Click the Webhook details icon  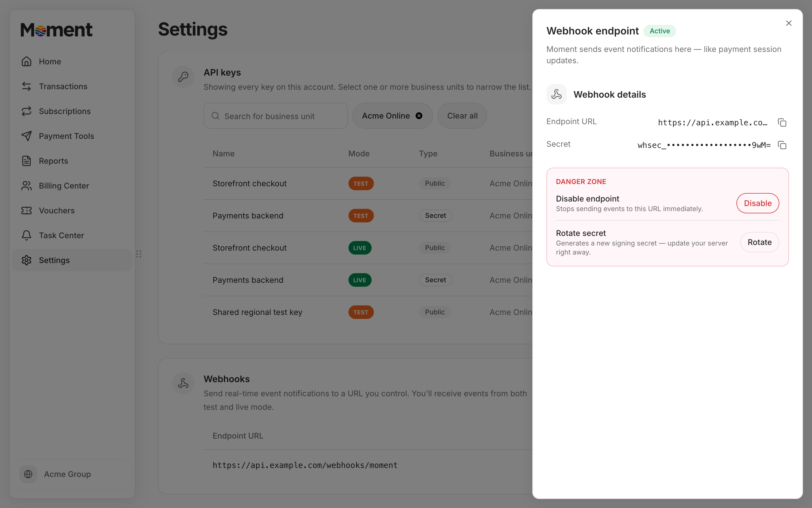[x=556, y=95]
